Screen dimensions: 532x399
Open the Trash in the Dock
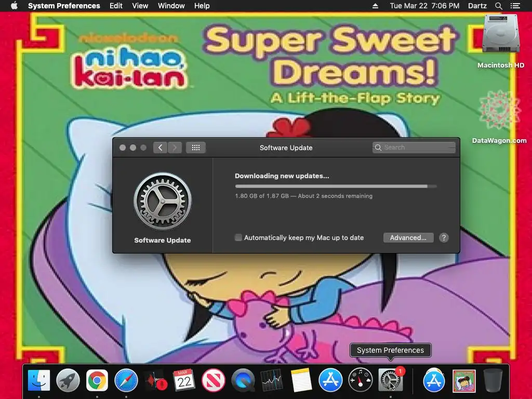click(x=493, y=380)
